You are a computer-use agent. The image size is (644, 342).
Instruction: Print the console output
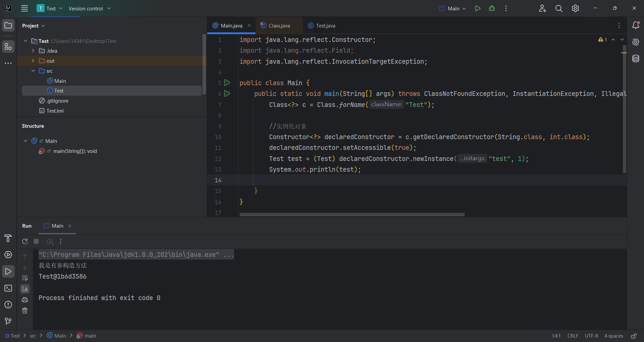(25, 300)
